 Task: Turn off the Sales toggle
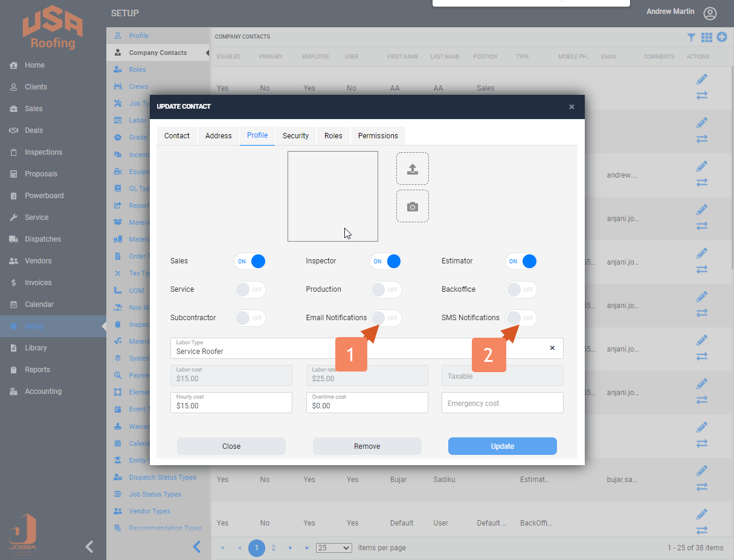coord(250,261)
